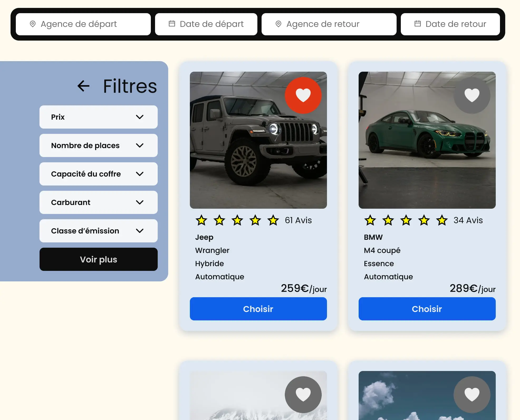Image resolution: width=520 pixels, height=420 pixels.
Task: Select Choisir on the Jeep Wrangler card
Action: click(258, 309)
